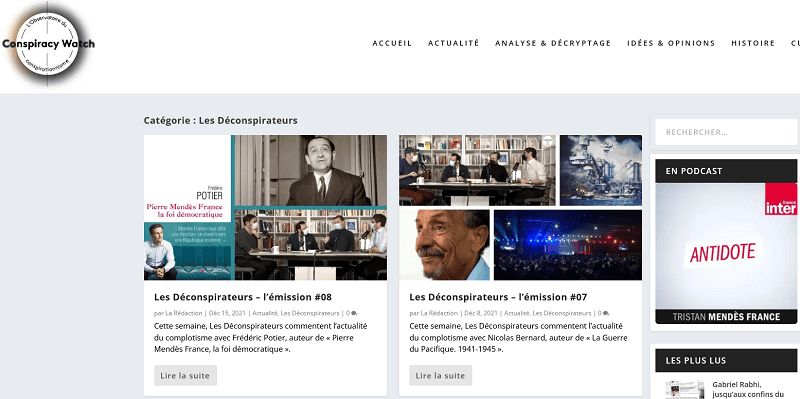
Task: Focus the Rechercher search field
Action: pyautogui.click(x=726, y=132)
